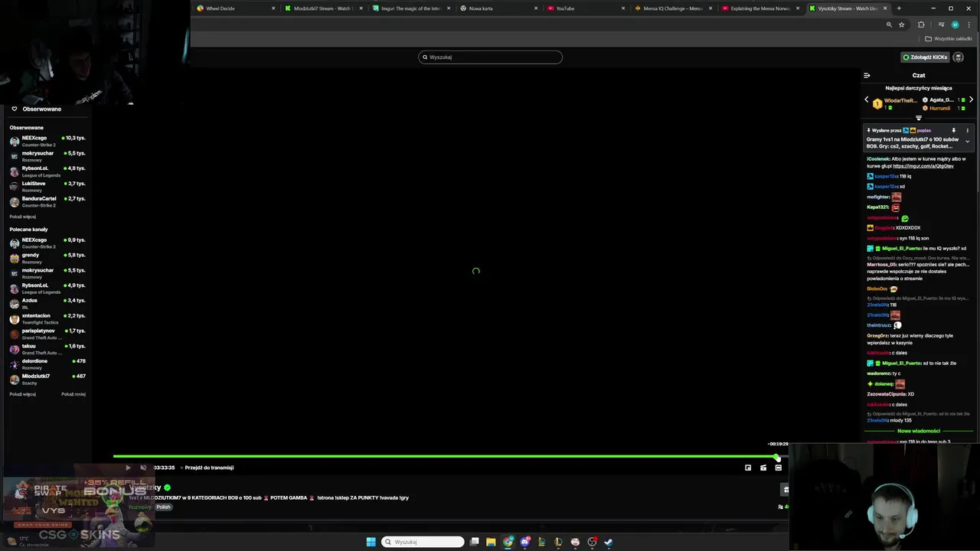Enable picture-in-picture mini player
This screenshot has height=551, width=980.
pos(748,468)
